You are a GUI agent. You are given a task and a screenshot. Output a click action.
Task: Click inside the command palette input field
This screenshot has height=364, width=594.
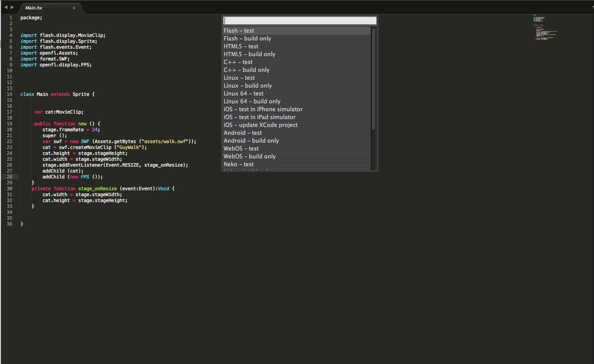point(300,20)
